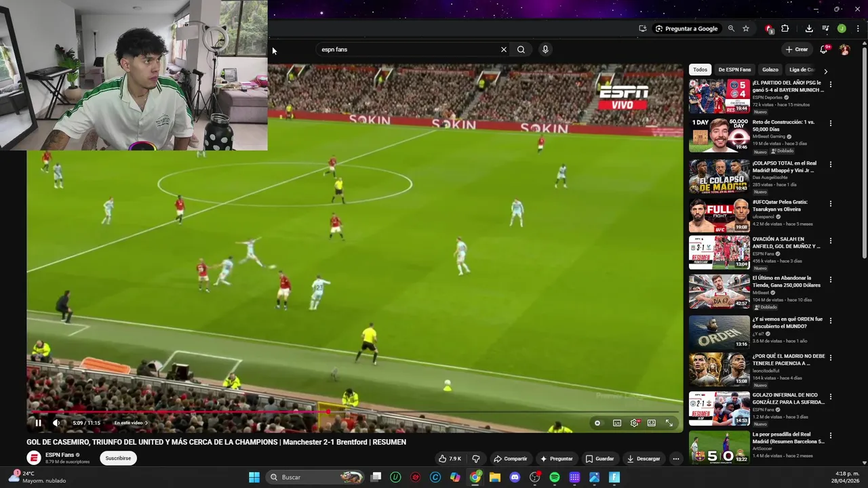Like the video (7.9 K)

click(x=450, y=459)
